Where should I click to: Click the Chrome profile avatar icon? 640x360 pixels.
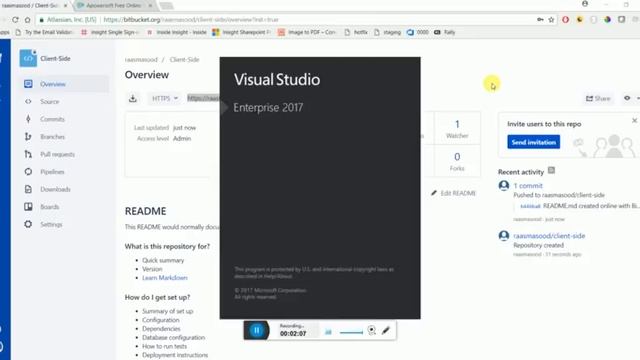[x=585, y=4]
